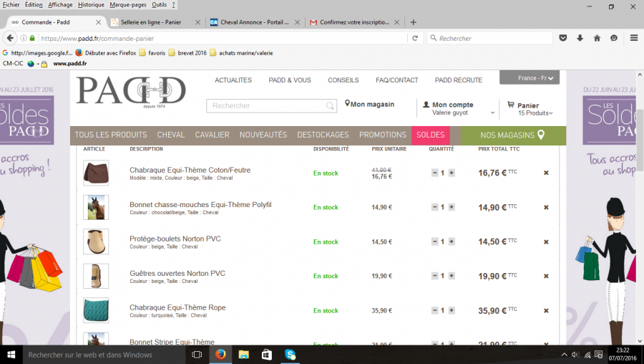
Task: Open the Windows Start menu
Action: point(11,355)
